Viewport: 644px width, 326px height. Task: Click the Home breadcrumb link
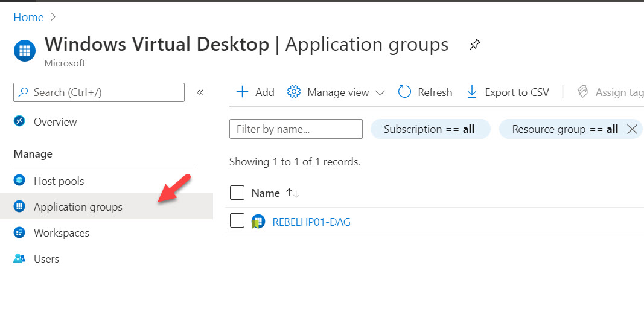(x=28, y=18)
